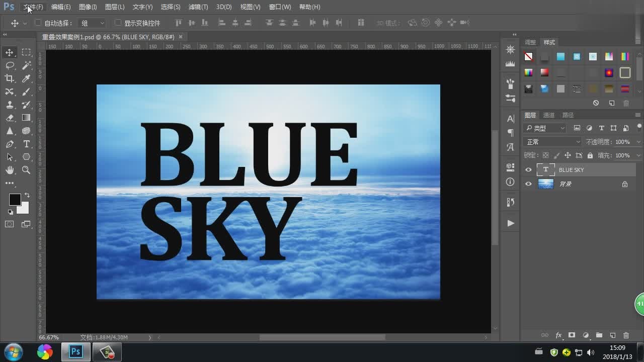644x362 pixels.
Task: Select the Eyedropper tool
Action: [26, 78]
